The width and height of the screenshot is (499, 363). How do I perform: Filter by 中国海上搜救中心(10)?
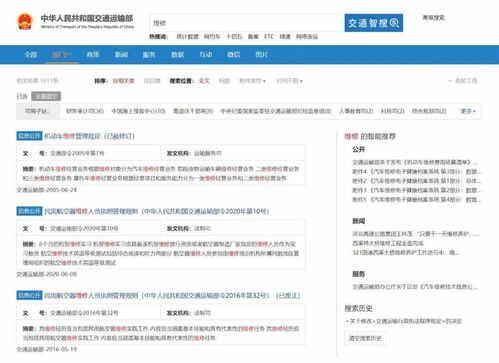(138, 111)
